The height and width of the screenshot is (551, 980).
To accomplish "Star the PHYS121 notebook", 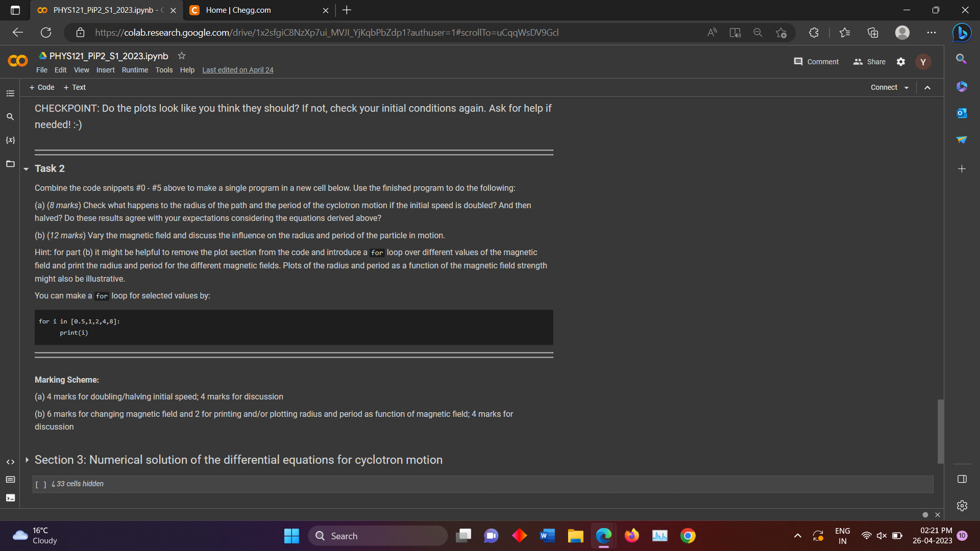I will [181, 56].
